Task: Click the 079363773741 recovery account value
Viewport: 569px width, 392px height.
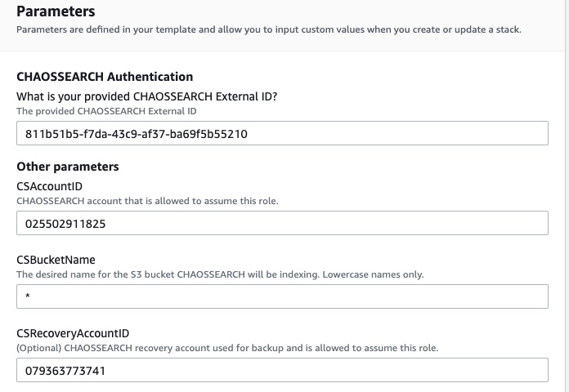Action: (x=65, y=371)
